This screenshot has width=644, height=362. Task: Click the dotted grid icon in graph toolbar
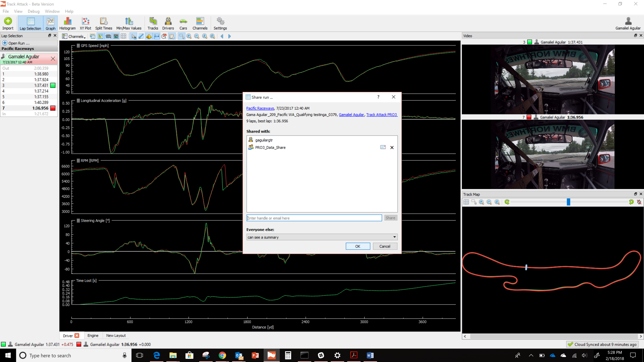124,36
